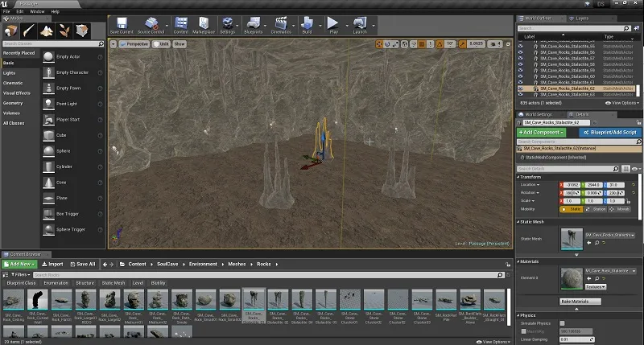
Task: Open Source Control from the toolbar
Action: point(151,26)
